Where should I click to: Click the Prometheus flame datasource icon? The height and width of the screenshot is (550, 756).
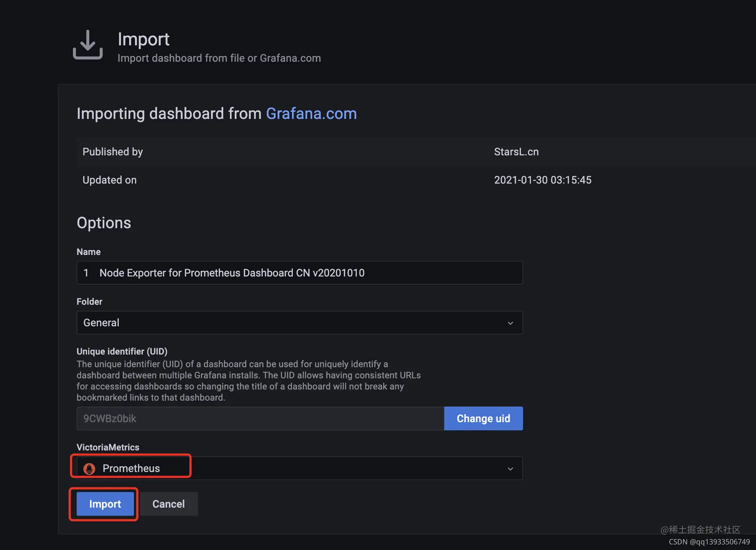point(89,469)
